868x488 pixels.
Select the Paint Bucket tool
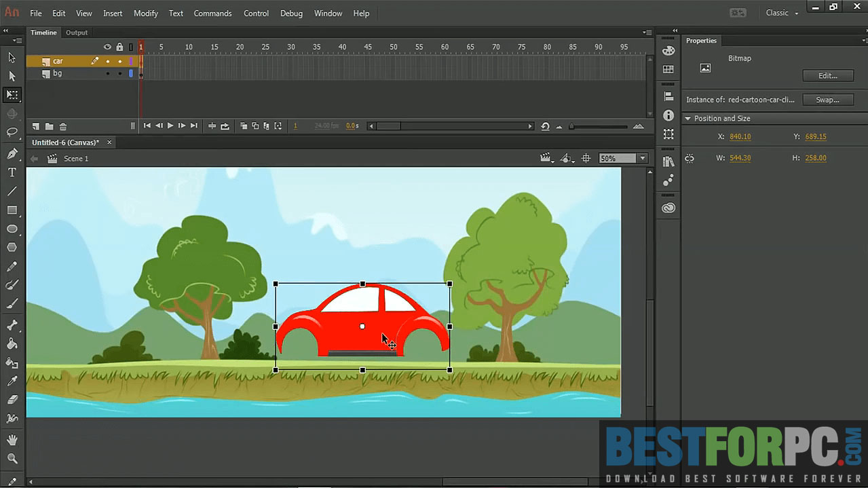point(12,344)
